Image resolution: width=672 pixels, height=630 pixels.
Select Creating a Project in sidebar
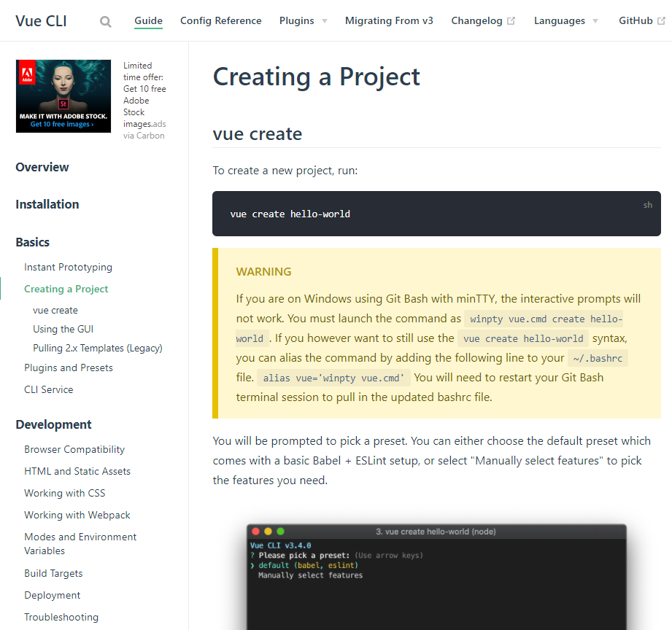point(66,289)
